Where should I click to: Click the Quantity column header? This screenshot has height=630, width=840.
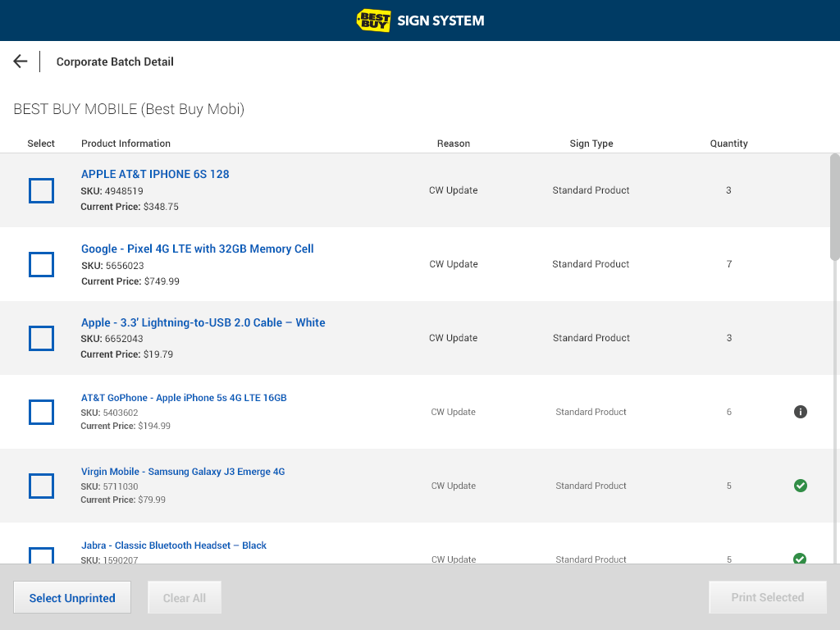pyautogui.click(x=728, y=144)
